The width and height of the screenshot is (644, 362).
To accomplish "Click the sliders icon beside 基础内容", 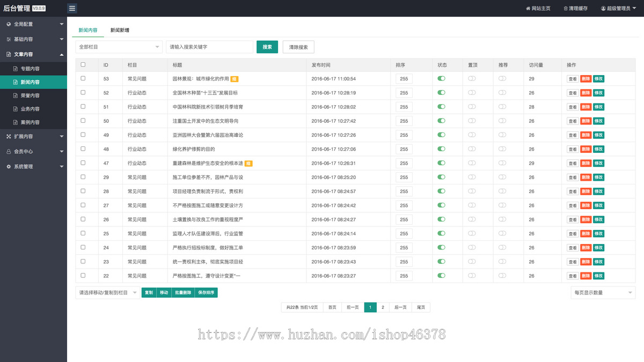I will (9, 39).
